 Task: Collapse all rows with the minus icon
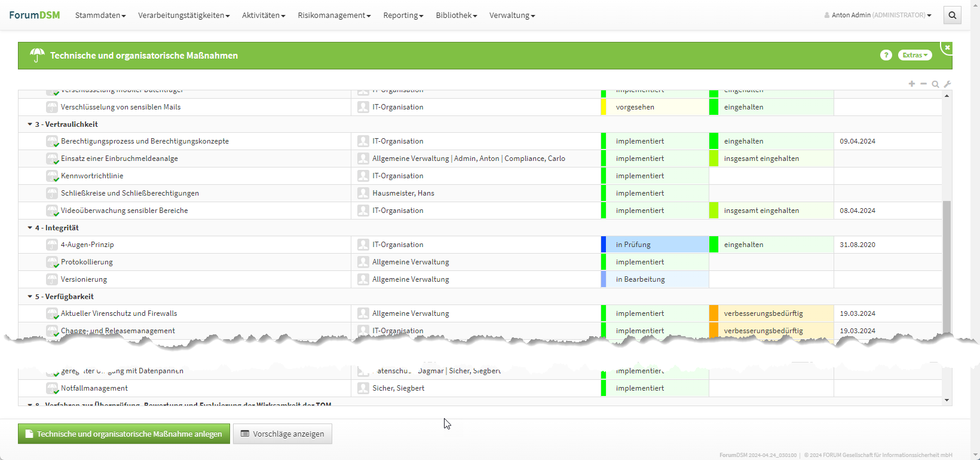(923, 84)
